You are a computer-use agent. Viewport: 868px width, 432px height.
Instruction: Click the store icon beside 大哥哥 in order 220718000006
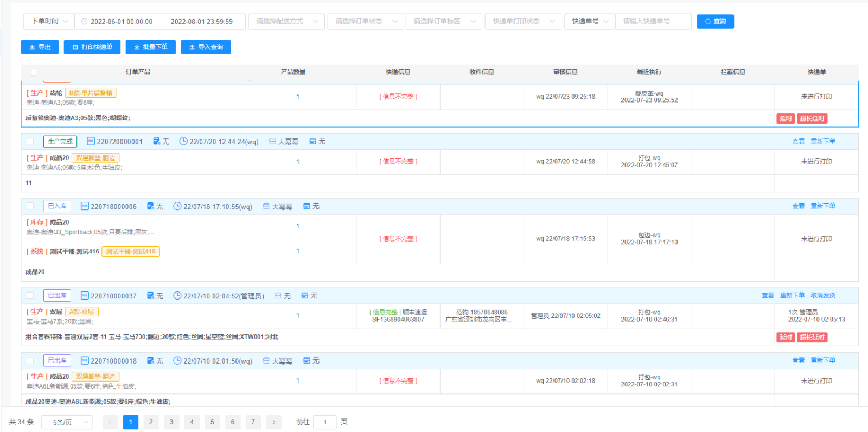click(266, 206)
